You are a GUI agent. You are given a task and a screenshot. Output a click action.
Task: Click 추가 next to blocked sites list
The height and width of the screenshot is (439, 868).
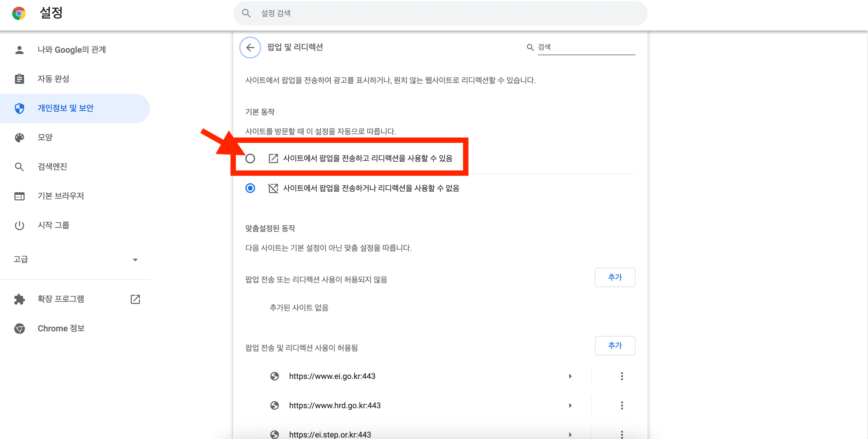point(615,277)
